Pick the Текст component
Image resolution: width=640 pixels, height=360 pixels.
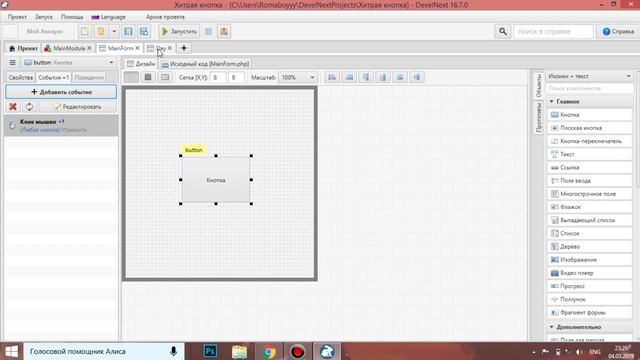tap(590, 154)
